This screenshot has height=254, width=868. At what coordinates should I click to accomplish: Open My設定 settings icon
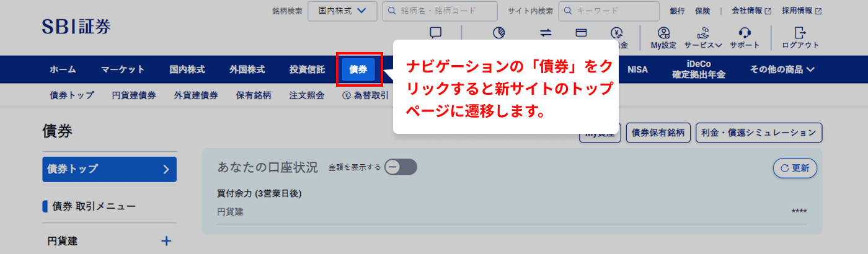pos(663,32)
